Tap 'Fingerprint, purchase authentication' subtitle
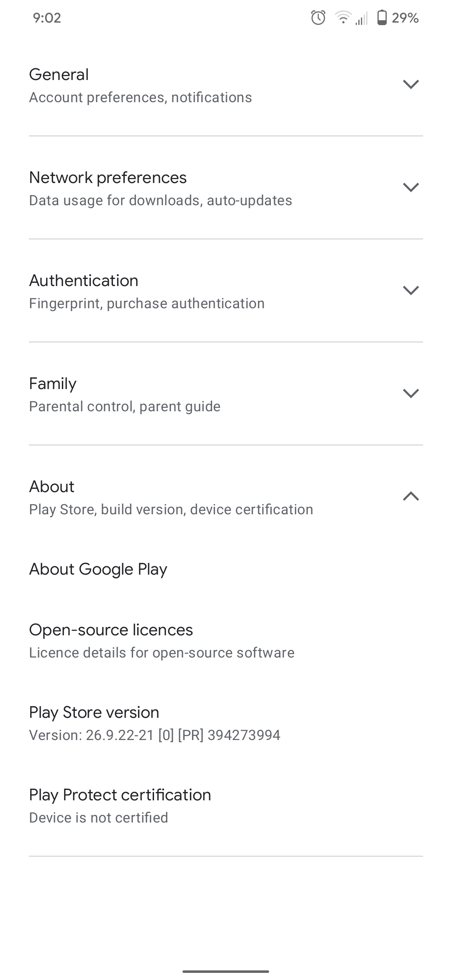The height and width of the screenshot is (980, 452). (x=146, y=303)
